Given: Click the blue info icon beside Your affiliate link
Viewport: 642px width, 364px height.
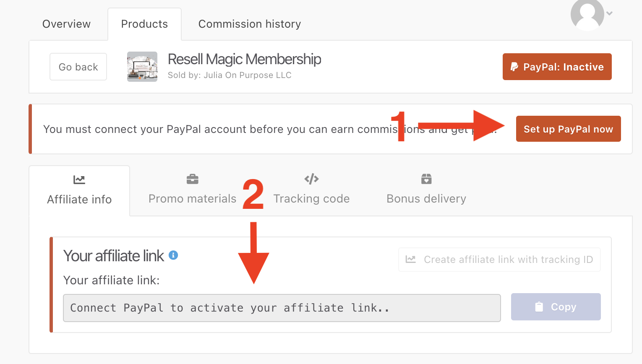Looking at the screenshot, I should point(173,255).
